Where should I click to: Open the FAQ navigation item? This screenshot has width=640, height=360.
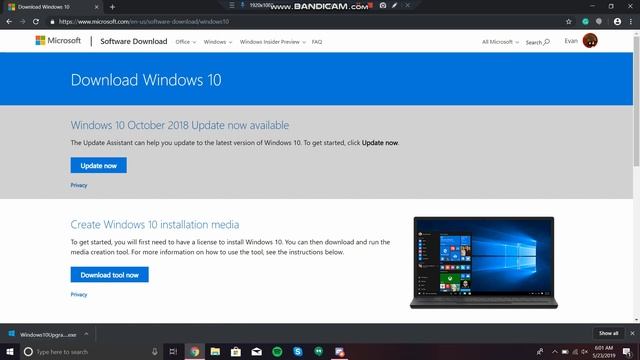pyautogui.click(x=317, y=42)
